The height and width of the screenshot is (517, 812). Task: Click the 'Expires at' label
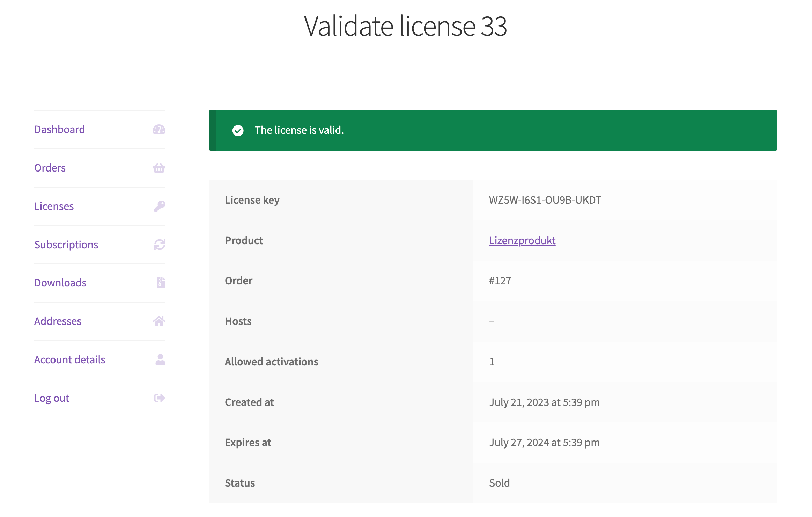(x=248, y=443)
